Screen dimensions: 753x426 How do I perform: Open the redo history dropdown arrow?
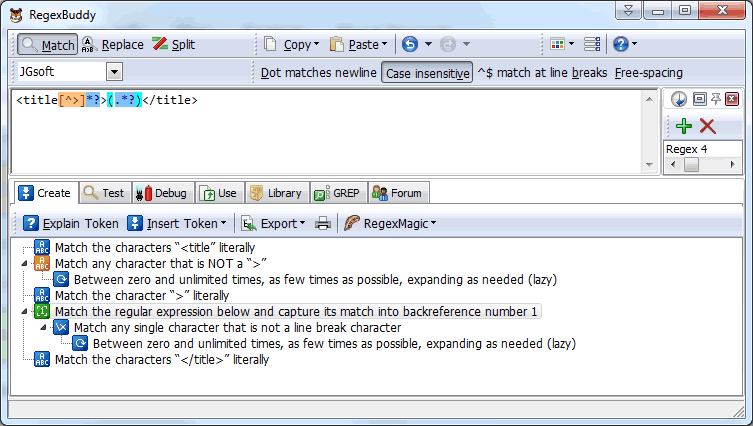[466, 44]
